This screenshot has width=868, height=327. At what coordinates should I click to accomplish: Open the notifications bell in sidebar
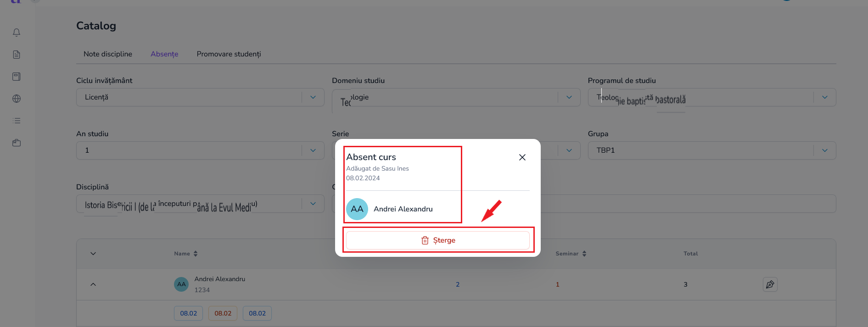(17, 33)
